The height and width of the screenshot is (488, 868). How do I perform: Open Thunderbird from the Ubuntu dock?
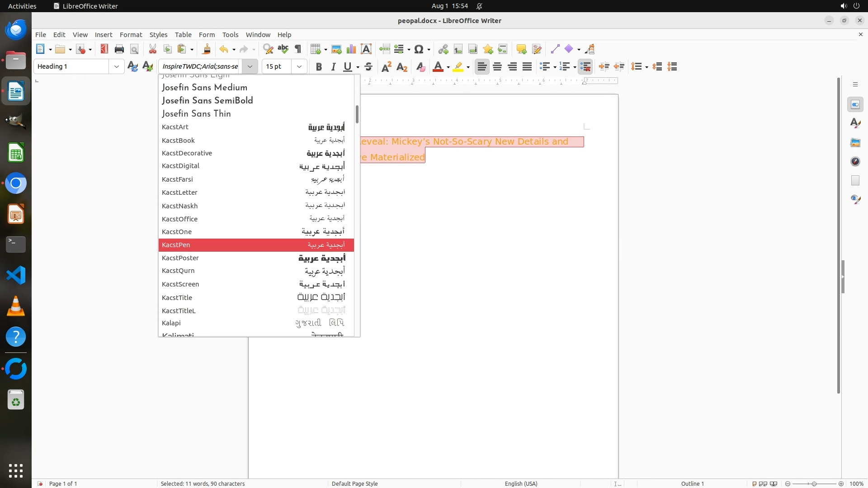(16, 30)
